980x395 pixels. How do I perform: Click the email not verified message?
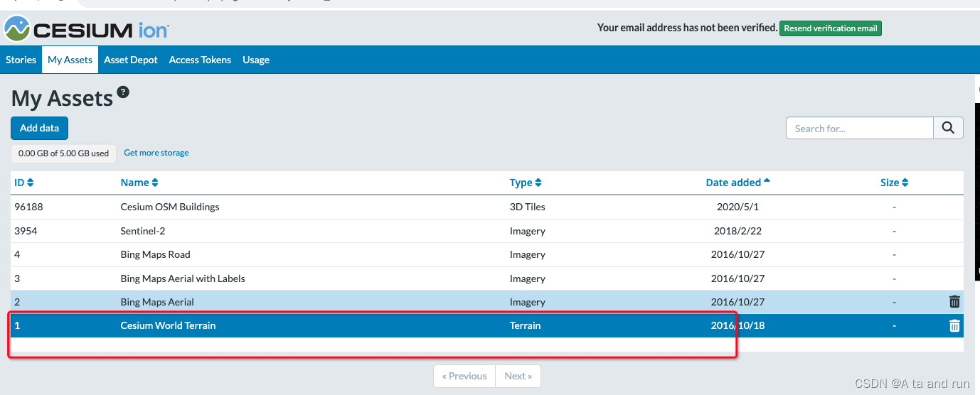click(x=687, y=28)
